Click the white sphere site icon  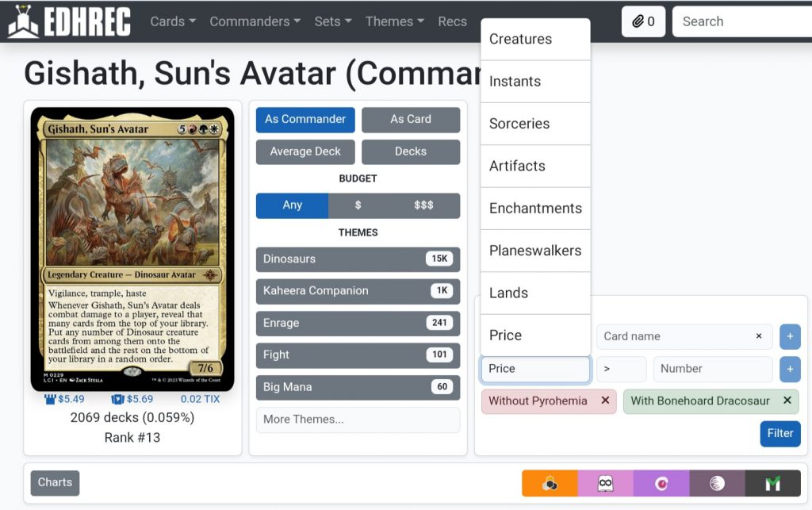tap(717, 482)
